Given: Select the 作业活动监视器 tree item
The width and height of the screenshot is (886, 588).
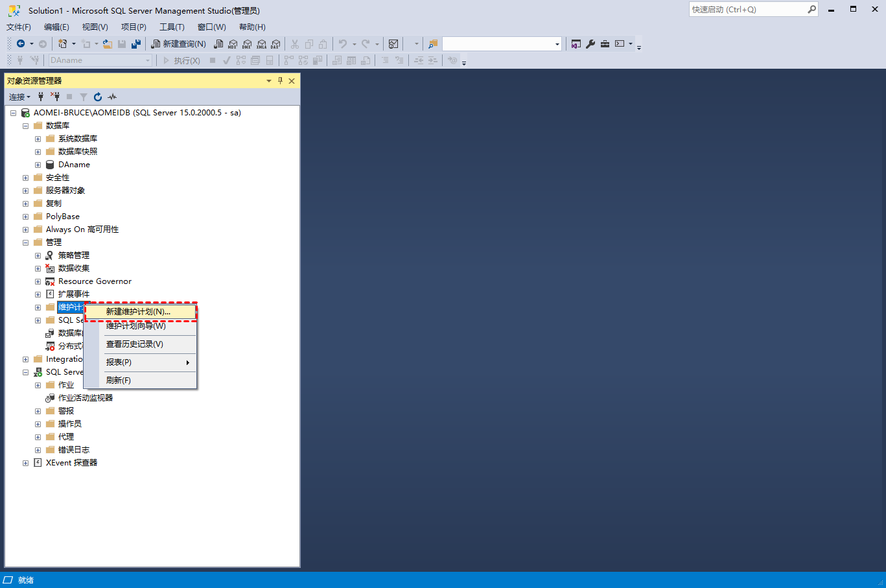Looking at the screenshot, I should pos(85,398).
